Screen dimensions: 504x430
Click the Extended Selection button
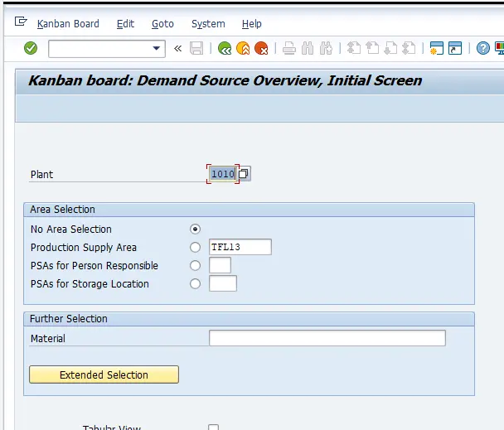pos(104,375)
